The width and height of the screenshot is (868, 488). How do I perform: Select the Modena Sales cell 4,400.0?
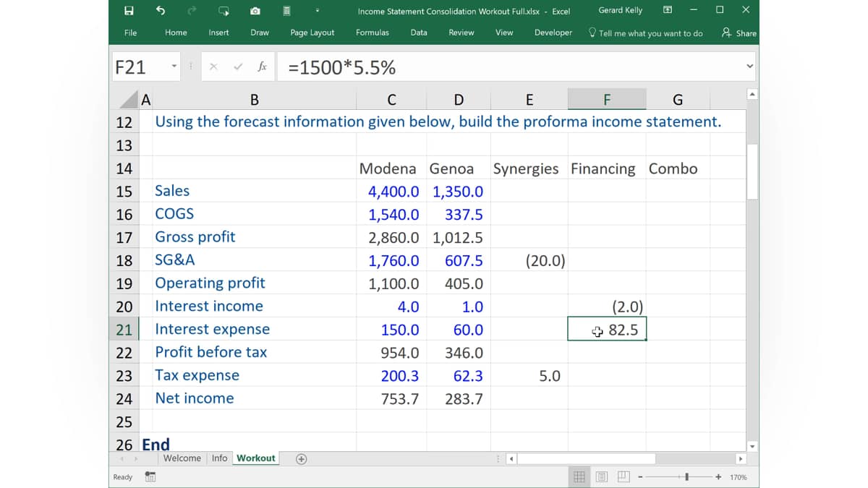pos(391,192)
